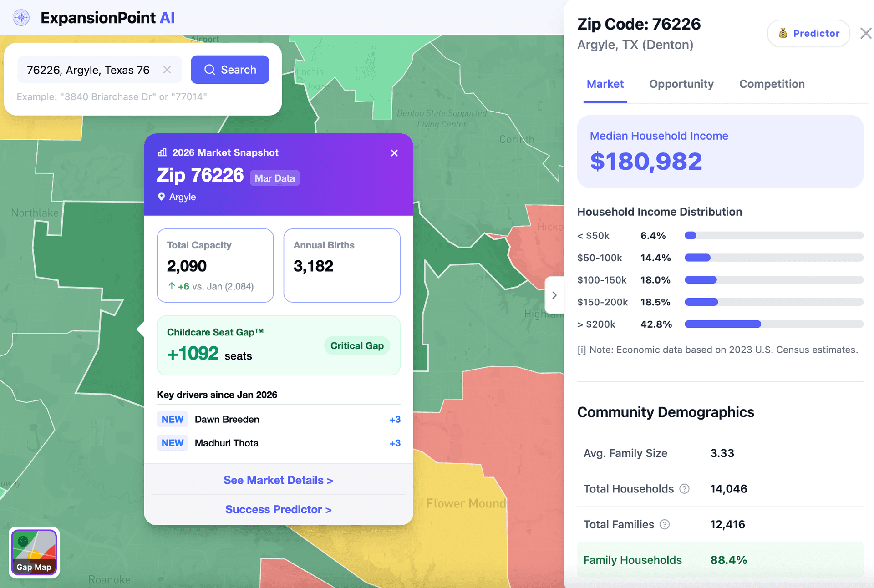This screenshot has height=588, width=874.
Task: Click the ExpansionPoint compass logo icon
Action: tap(21, 18)
